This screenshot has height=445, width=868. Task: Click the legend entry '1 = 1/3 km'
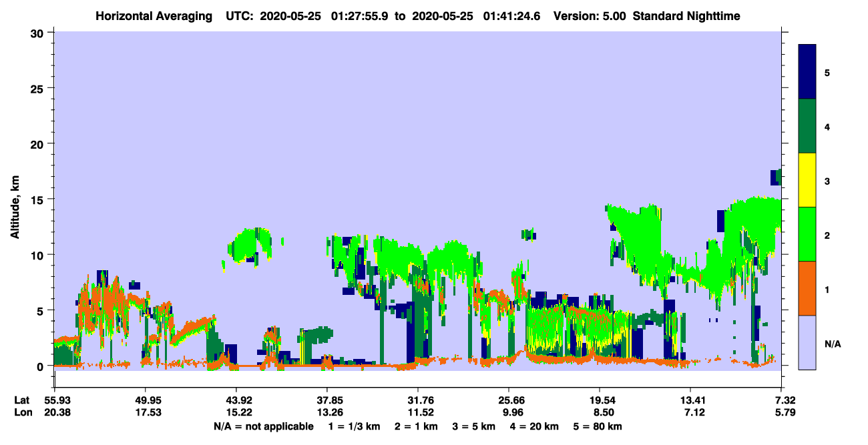point(355,426)
